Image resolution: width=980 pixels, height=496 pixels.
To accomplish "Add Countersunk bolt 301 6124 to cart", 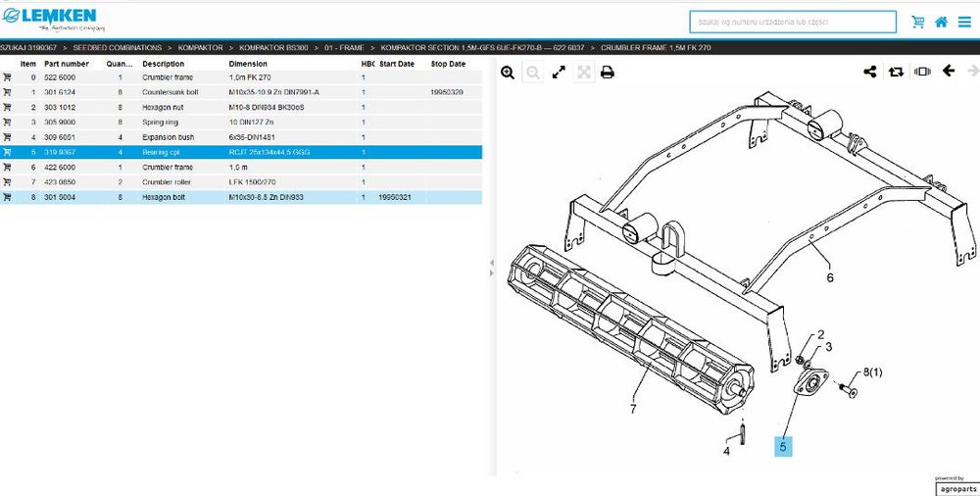I will (7, 92).
